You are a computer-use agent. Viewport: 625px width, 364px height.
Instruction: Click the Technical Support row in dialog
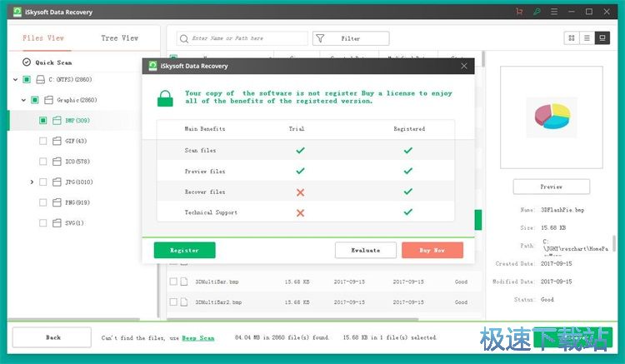pos(306,212)
